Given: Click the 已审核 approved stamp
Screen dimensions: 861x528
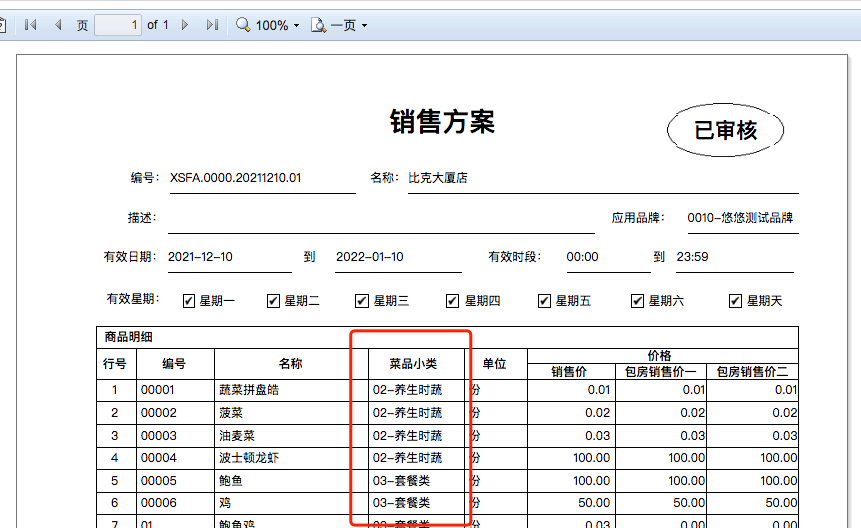Looking at the screenshot, I should click(x=725, y=130).
